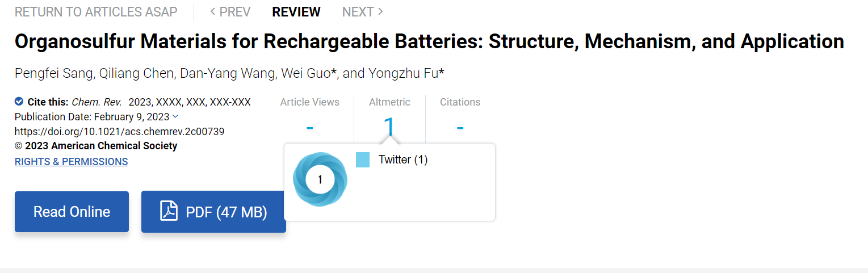Click the blue checkmark beside Cite this
The image size is (868, 273).
[19, 102]
